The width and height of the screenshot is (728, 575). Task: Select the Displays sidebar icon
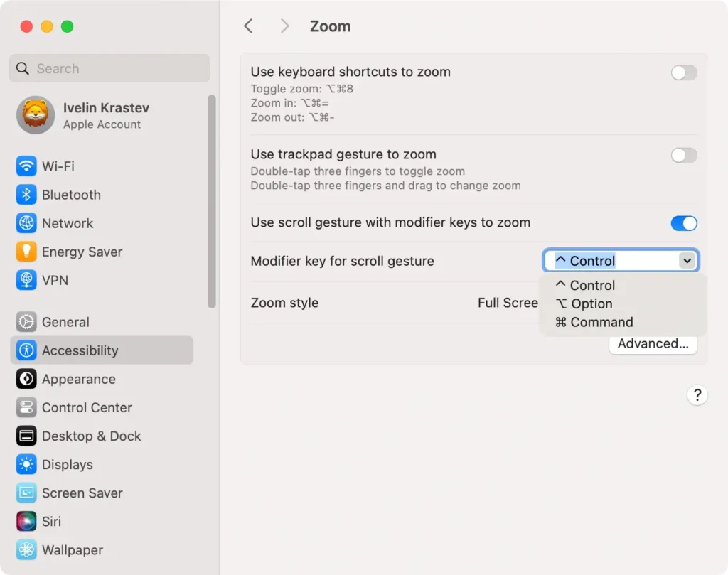[22, 464]
